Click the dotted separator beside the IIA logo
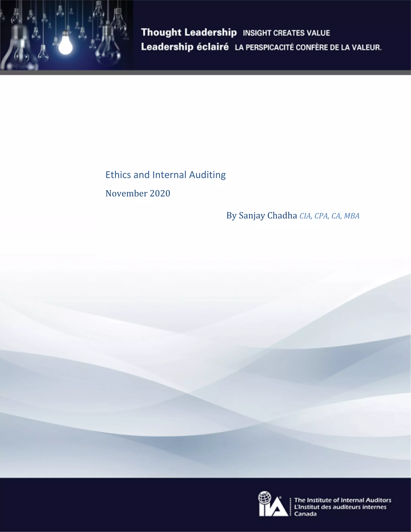 (290, 507)
